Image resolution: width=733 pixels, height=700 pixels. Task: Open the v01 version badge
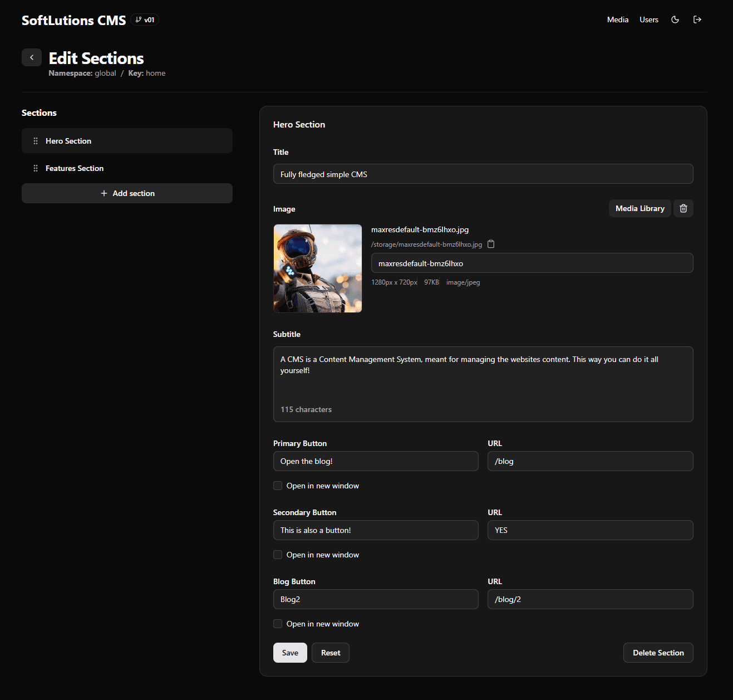click(144, 19)
